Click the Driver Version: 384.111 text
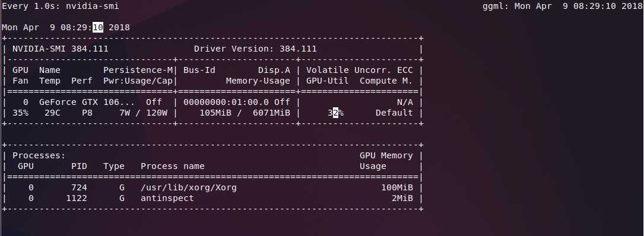Image resolution: width=644 pixels, height=236 pixels. 255,49
